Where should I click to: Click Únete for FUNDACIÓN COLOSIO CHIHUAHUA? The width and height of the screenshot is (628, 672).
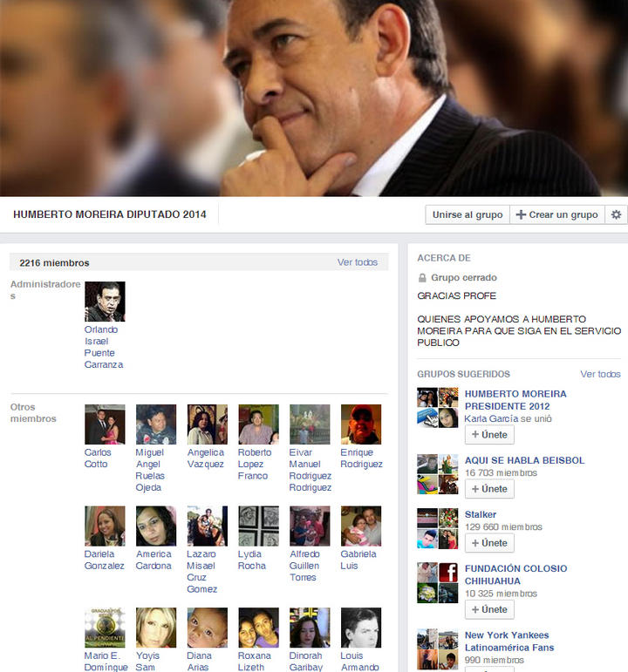click(488, 609)
